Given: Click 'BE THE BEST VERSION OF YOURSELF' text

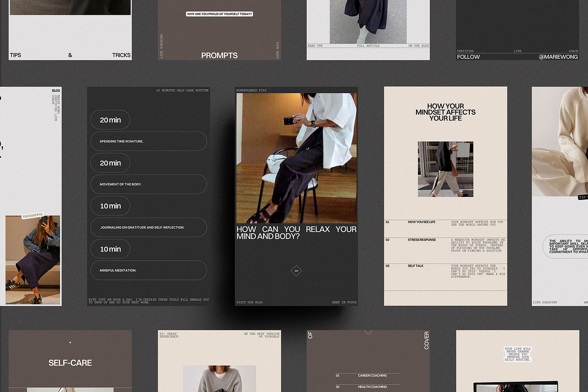Looking at the screenshot, I should [x=262, y=335].
